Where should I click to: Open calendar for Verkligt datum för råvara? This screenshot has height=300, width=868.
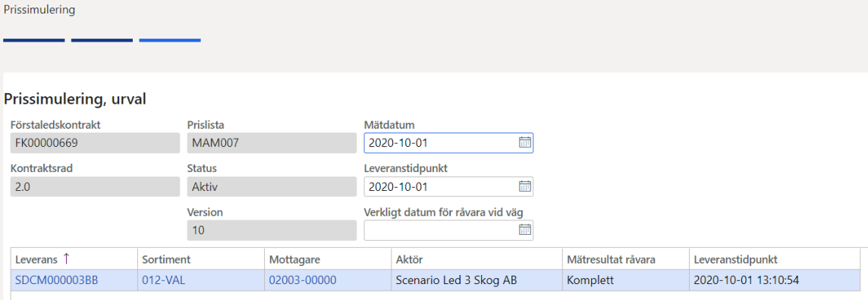pyautogui.click(x=524, y=230)
